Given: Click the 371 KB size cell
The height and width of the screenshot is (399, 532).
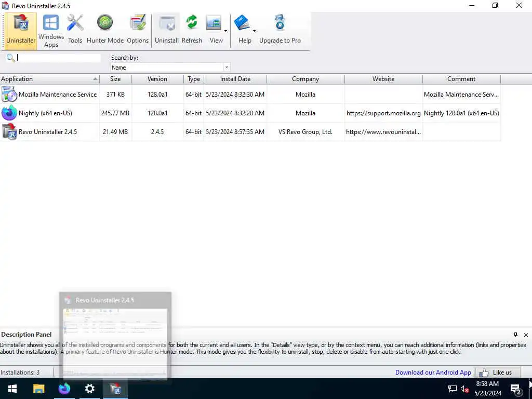Looking at the screenshot, I should click(x=115, y=95).
